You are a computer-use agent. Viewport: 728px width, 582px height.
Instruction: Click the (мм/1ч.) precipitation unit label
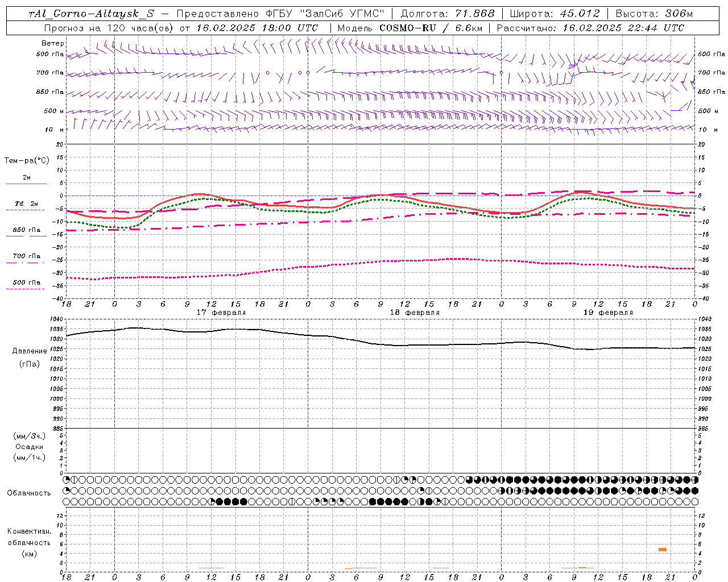(29, 458)
